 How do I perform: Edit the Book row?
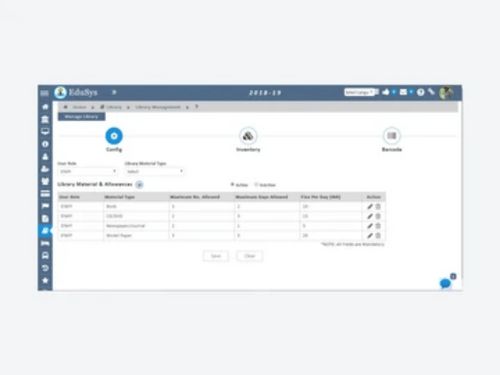(x=370, y=207)
